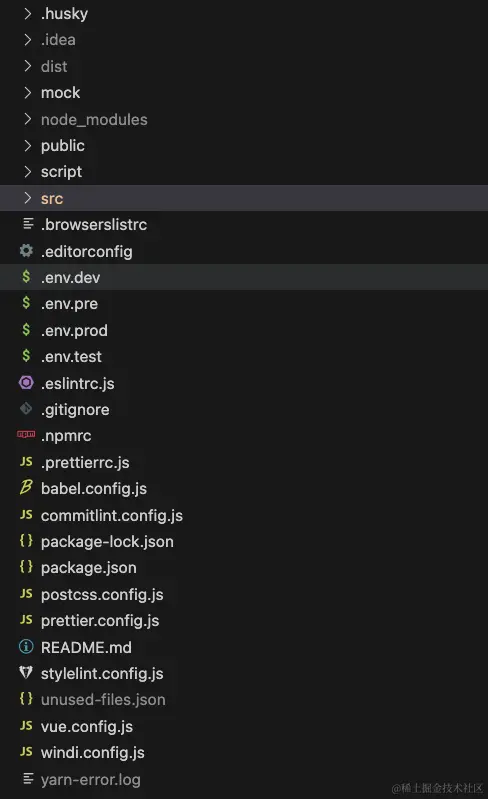Click the info icon next to README.md

tap(26, 647)
